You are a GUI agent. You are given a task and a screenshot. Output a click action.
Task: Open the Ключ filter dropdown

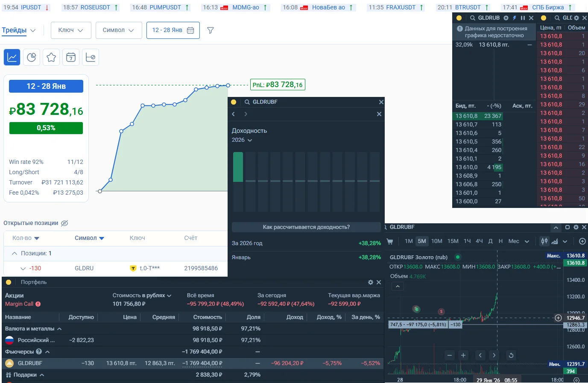pos(70,30)
